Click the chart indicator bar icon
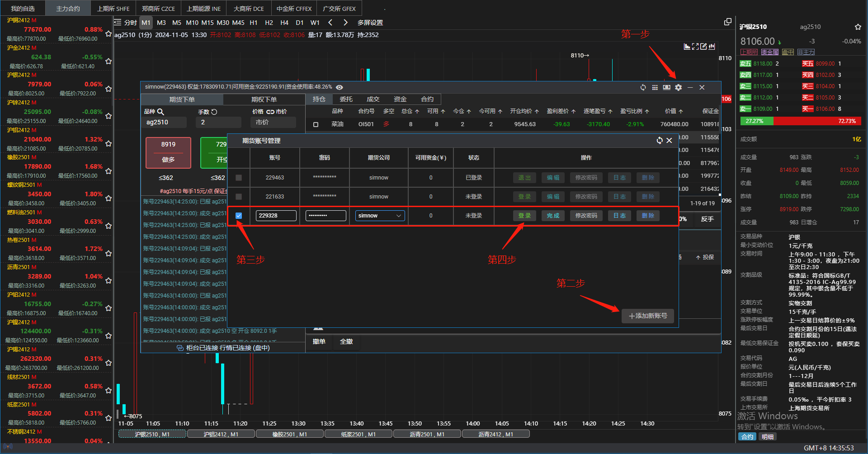 687,46
